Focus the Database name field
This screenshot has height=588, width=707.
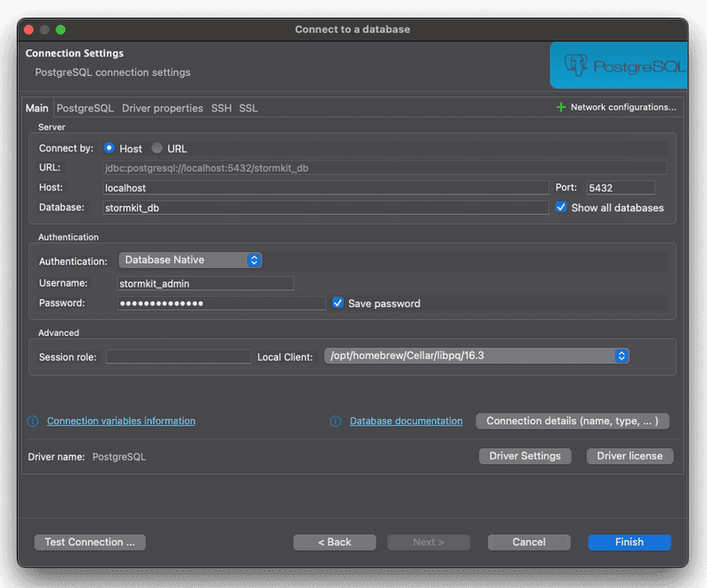pos(325,208)
